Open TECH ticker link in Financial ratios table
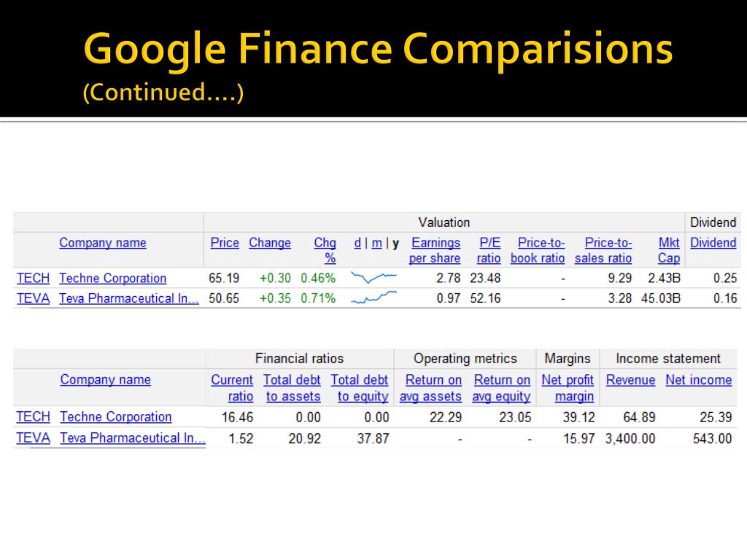Image resolution: width=747 pixels, height=560 pixels. 34,416
